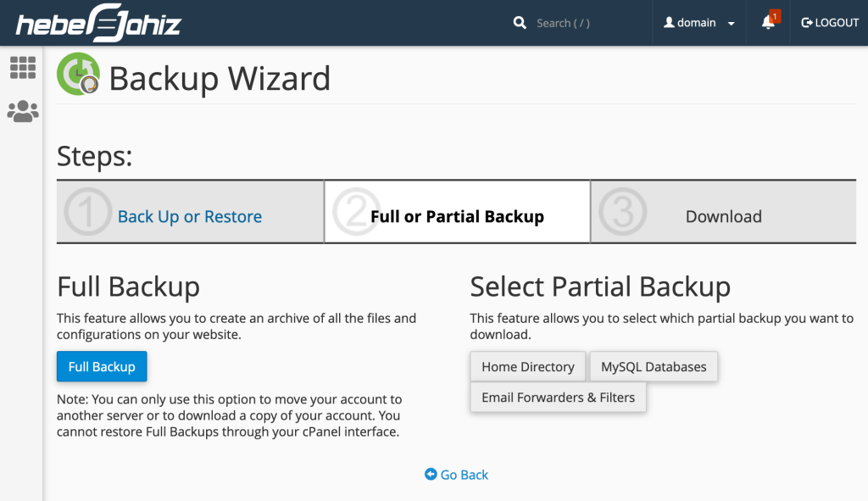Viewport: 868px width, 501px height.
Task: Click the Go Back link text
Action: (x=465, y=475)
